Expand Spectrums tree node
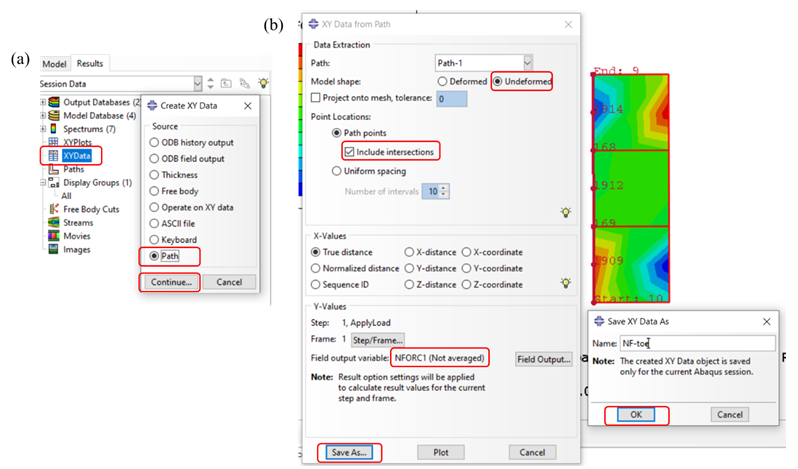 pyautogui.click(x=43, y=129)
